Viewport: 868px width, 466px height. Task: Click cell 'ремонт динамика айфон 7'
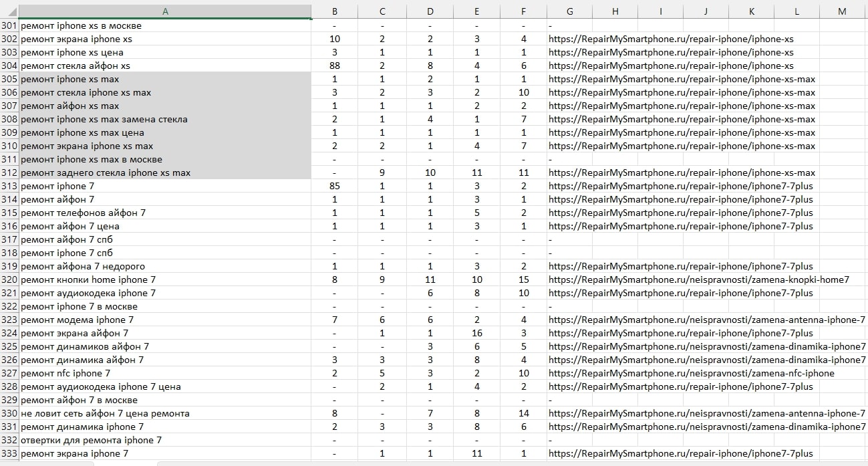(x=166, y=360)
